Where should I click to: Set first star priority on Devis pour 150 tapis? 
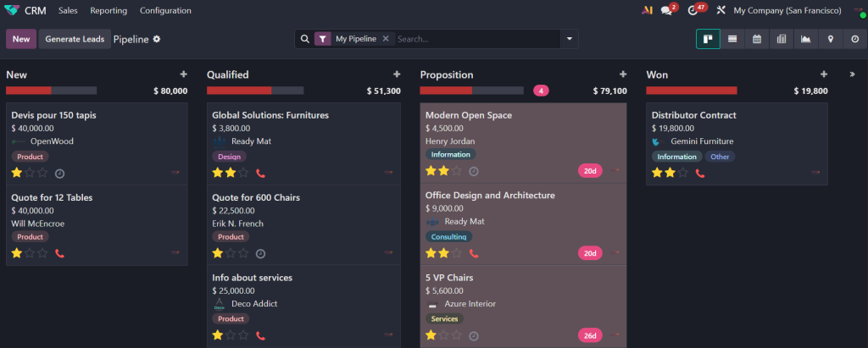point(17,173)
